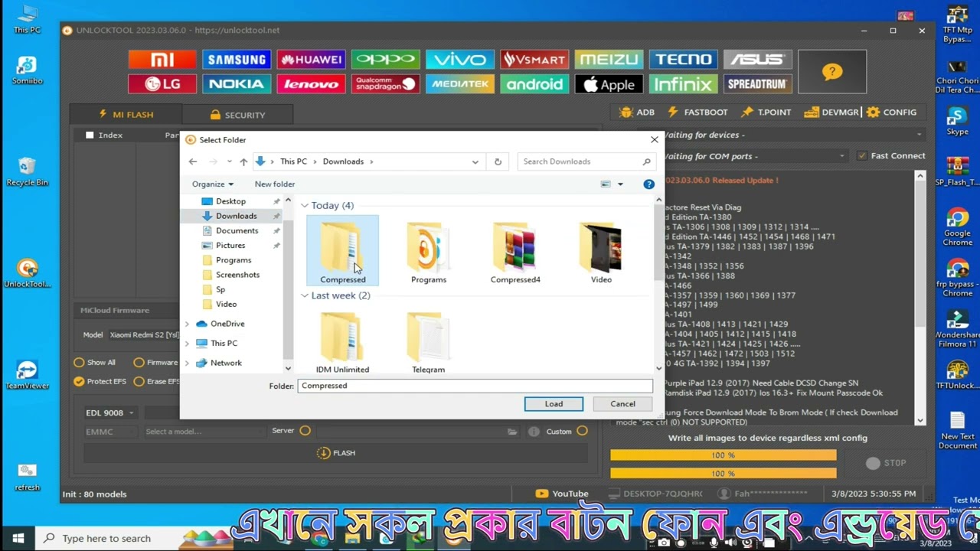Open the Organize menu
The image size is (980, 551).
[213, 184]
